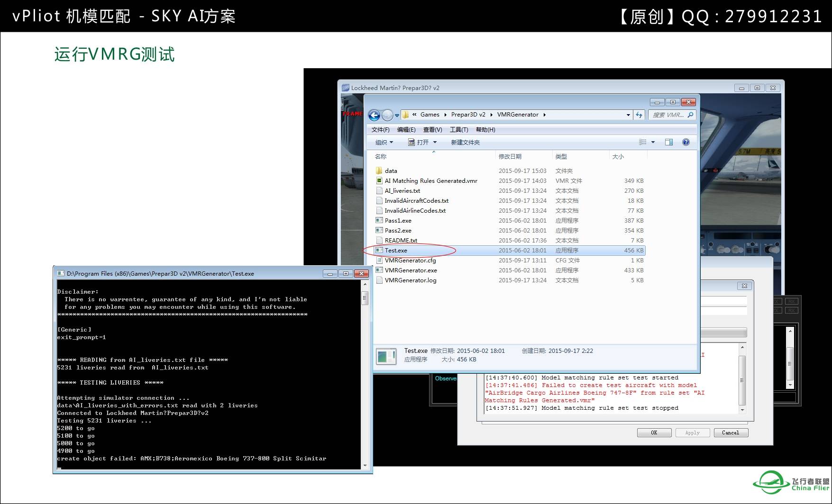
Task: Select the AI_liveries.txt file icon
Action: (x=379, y=190)
